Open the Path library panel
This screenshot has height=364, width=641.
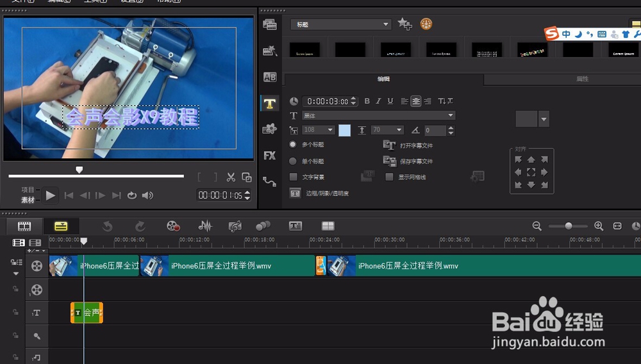(x=269, y=181)
